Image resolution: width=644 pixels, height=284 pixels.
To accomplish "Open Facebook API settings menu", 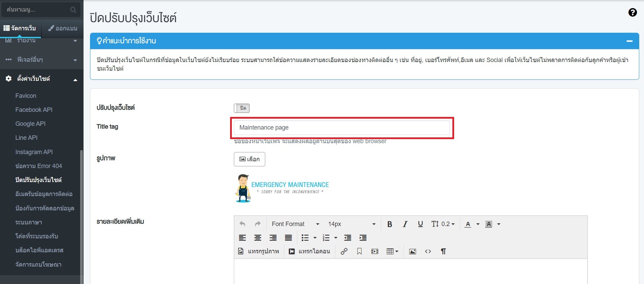I will coord(34,110).
